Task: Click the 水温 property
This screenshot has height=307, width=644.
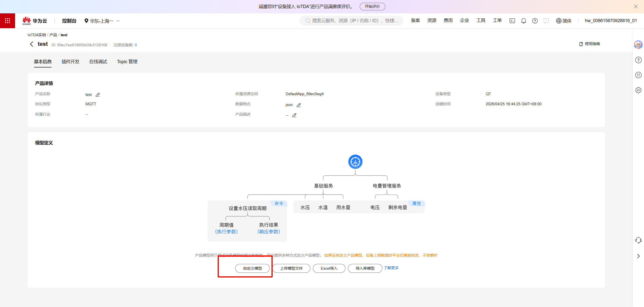Action: pyautogui.click(x=323, y=208)
